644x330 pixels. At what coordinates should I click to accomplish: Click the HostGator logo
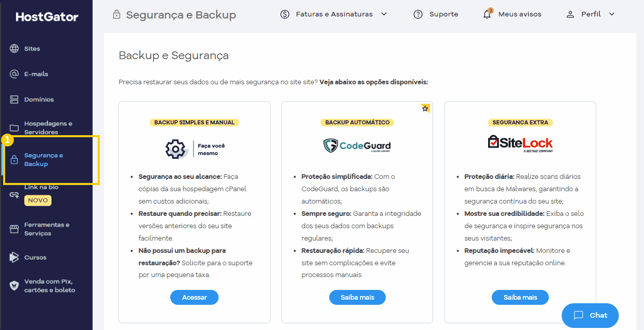point(47,17)
